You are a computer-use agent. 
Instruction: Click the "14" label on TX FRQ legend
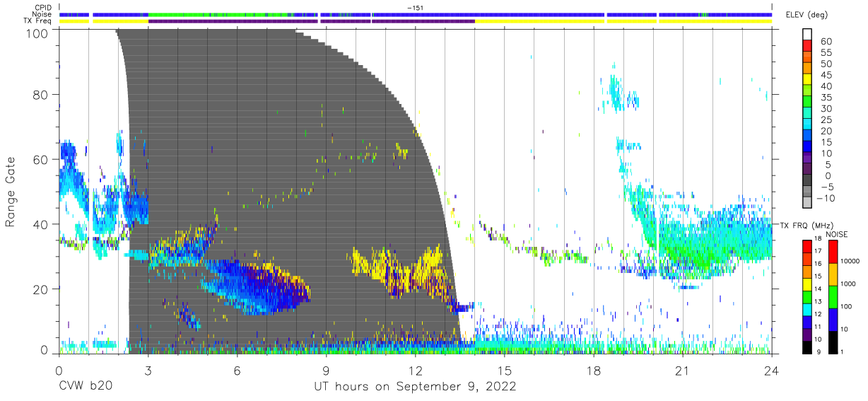point(819,289)
